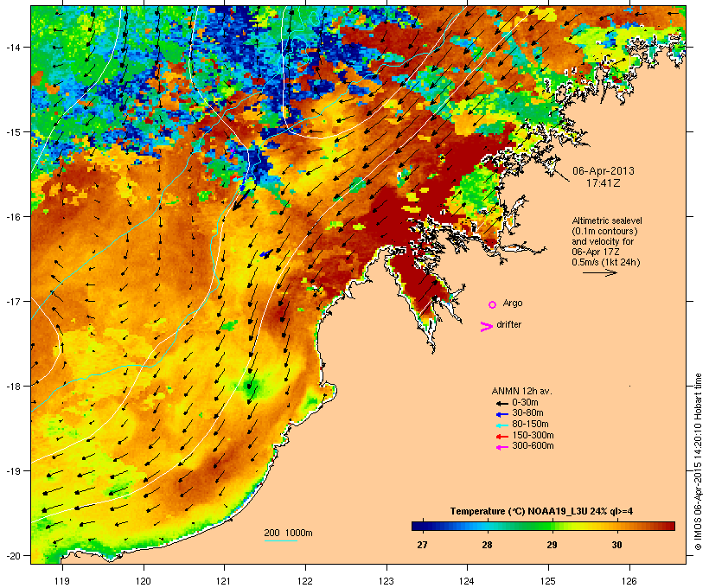709x588 pixels.
Task: Click the time label 17:41Z
Action: [x=604, y=183]
